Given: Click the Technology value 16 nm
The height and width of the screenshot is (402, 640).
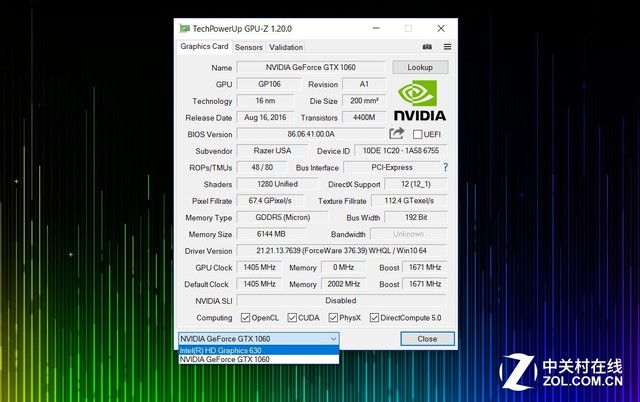Looking at the screenshot, I should pos(265,101).
